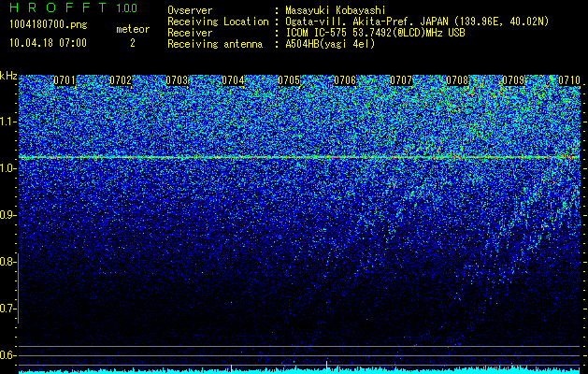Click the 0709 time marker
The height and width of the screenshot is (374, 588).
pyautogui.click(x=513, y=80)
